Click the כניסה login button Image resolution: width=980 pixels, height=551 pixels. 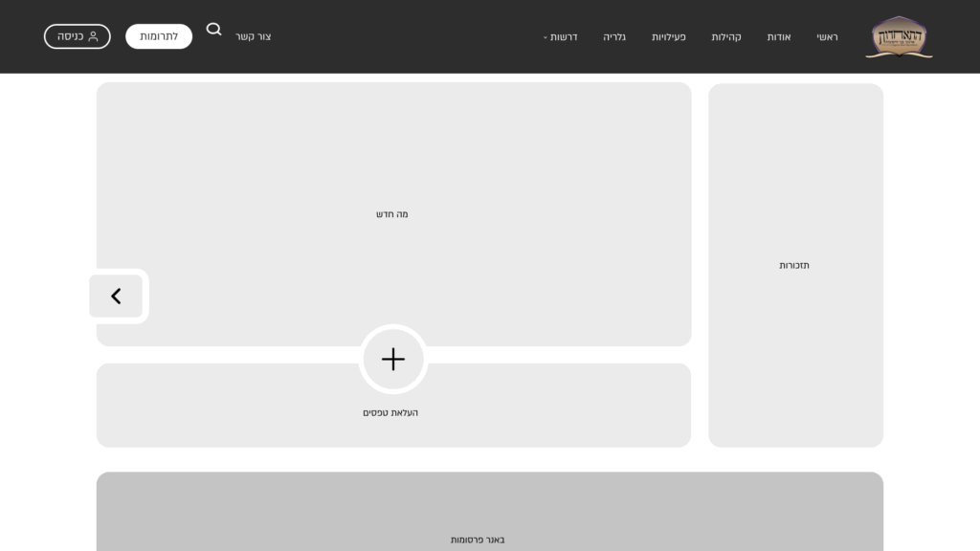click(x=77, y=36)
